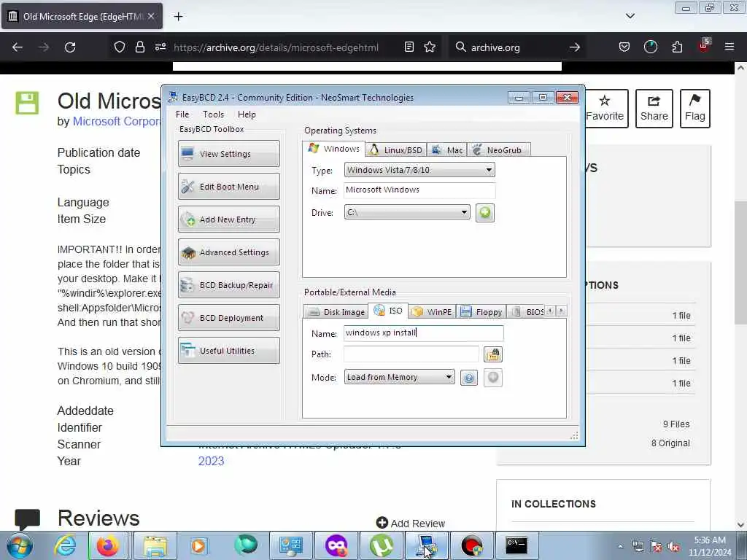Open Firefox hamburger application menu

(729, 47)
